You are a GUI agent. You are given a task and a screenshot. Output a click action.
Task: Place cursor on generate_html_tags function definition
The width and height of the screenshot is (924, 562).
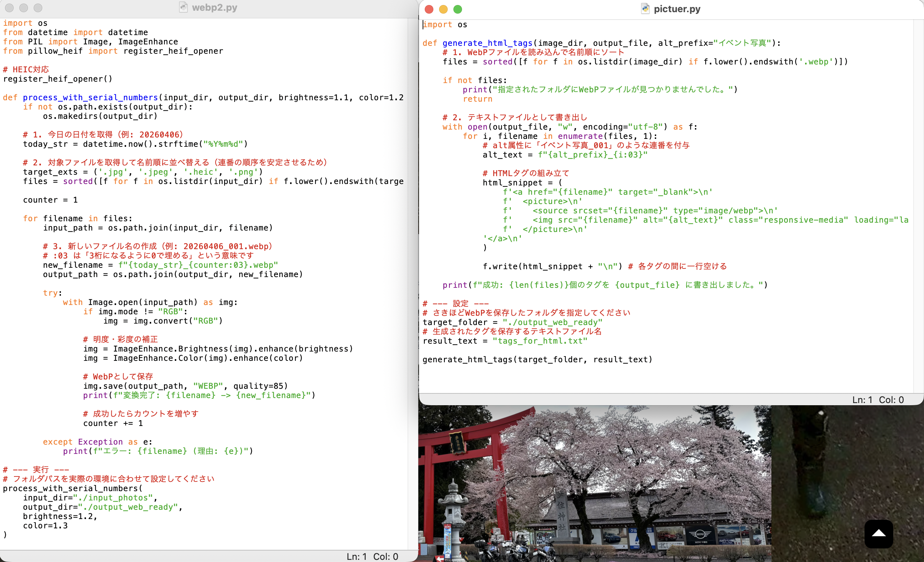(487, 43)
